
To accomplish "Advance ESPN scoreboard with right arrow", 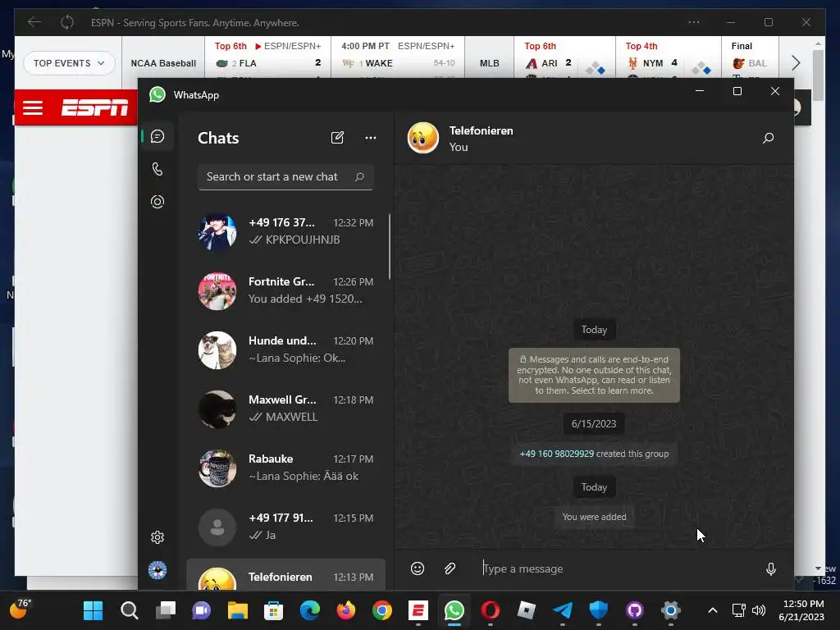I will [x=796, y=63].
